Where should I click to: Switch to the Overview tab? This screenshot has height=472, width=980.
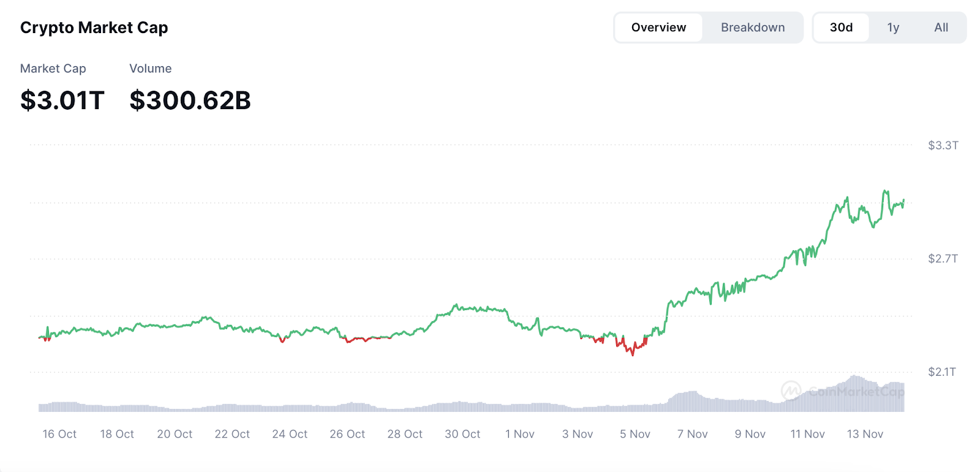658,28
